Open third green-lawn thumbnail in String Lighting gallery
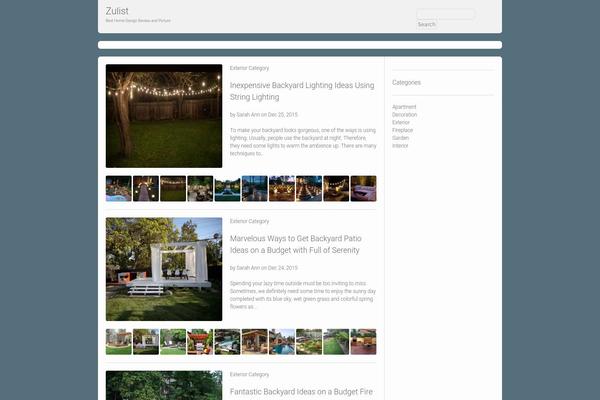 [x=173, y=188]
